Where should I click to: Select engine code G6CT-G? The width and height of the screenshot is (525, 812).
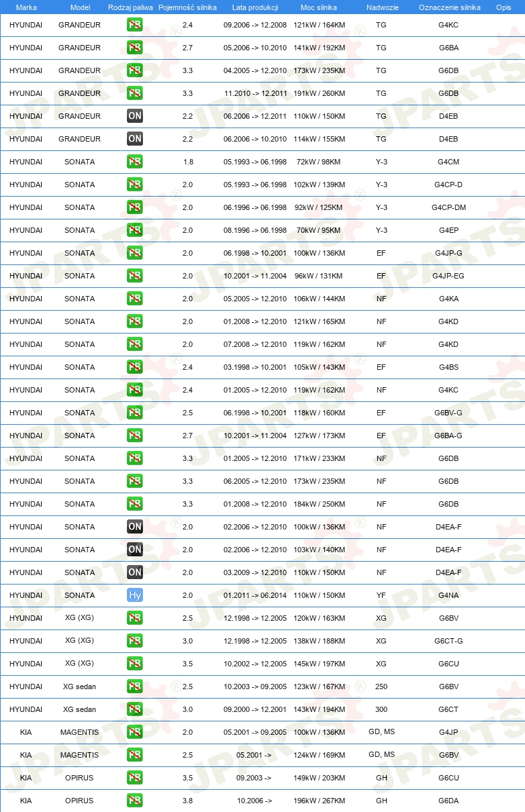coord(448,641)
